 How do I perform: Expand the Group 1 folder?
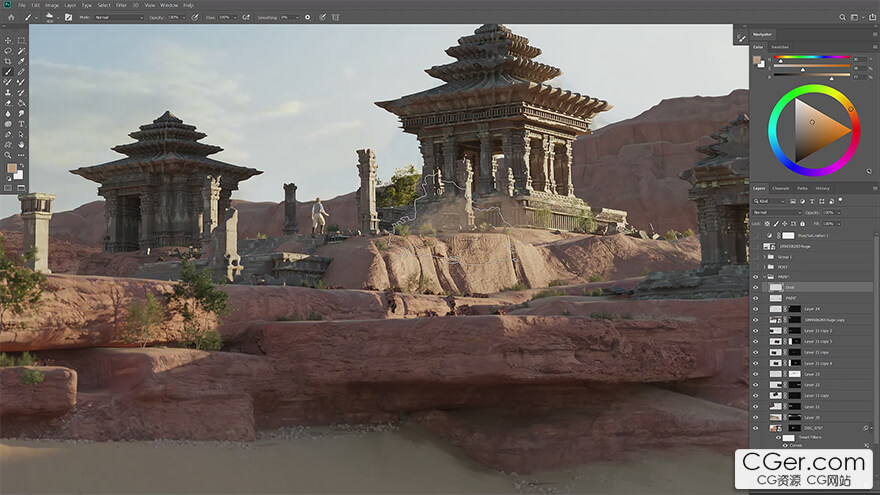(x=764, y=257)
